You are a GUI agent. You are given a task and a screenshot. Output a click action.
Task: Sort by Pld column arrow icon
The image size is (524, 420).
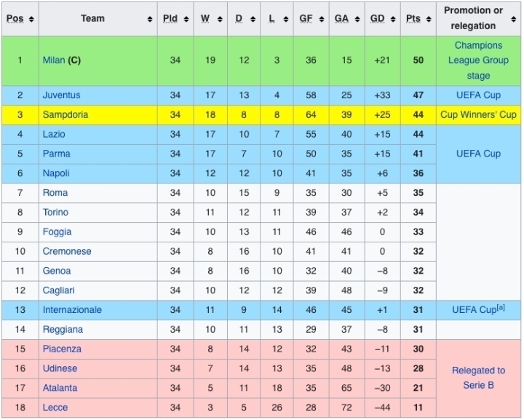click(186, 19)
